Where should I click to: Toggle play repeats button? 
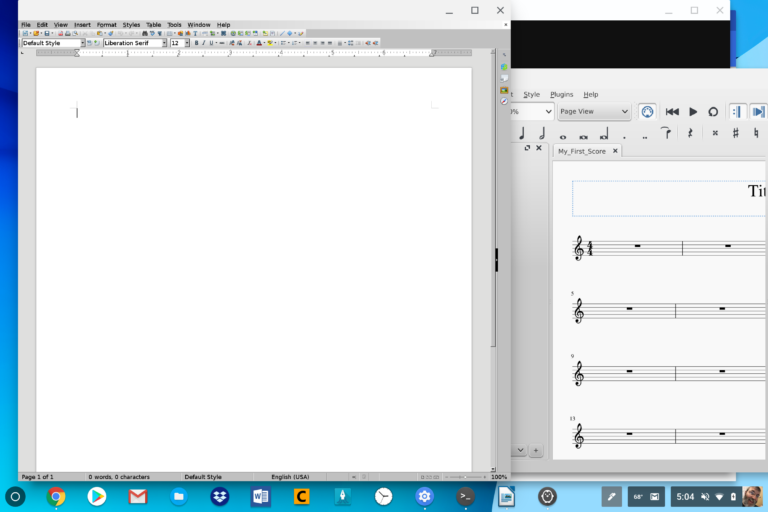pyautogui.click(x=736, y=112)
